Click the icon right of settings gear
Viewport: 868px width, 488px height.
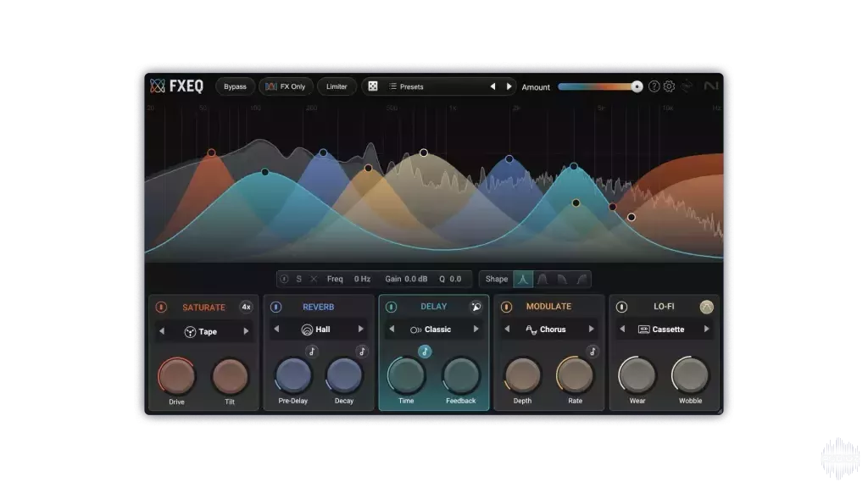pyautogui.click(x=687, y=86)
